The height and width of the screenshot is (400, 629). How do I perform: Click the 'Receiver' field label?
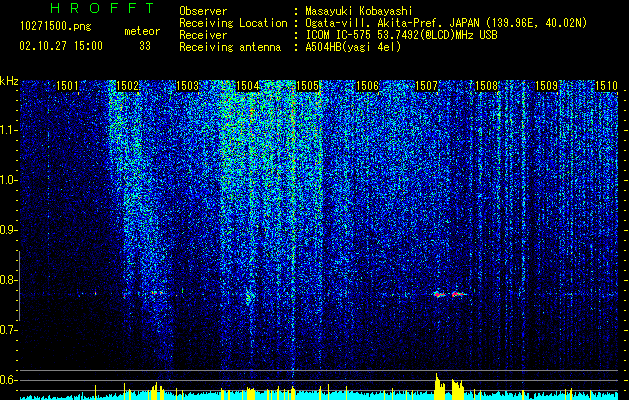[x=203, y=35]
